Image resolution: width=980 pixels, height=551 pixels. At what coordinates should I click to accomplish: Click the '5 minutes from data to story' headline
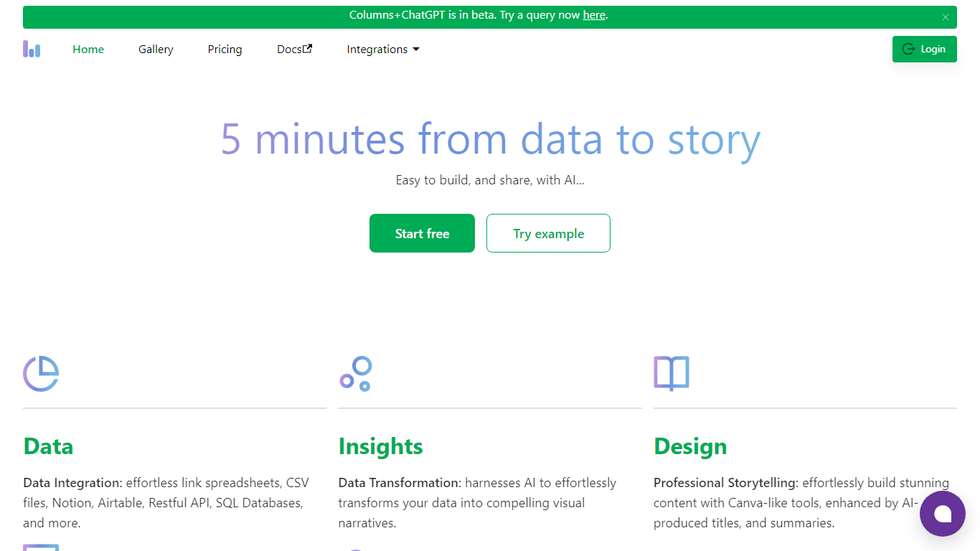pyautogui.click(x=490, y=139)
